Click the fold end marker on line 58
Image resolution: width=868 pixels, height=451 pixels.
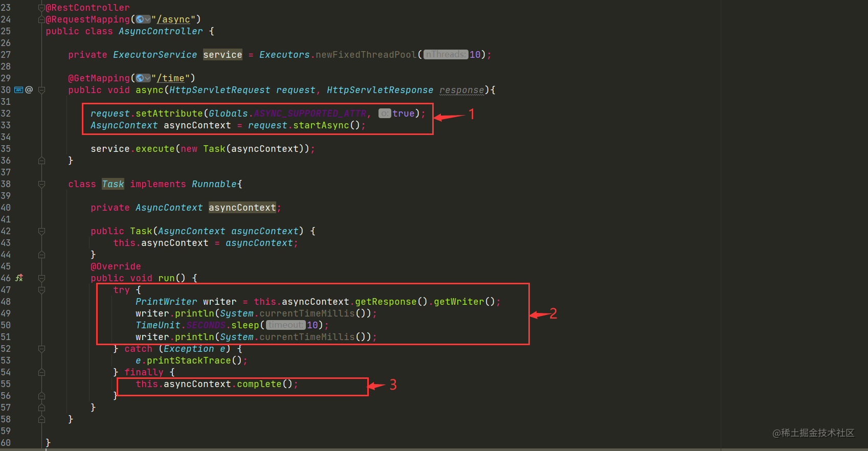click(x=42, y=419)
